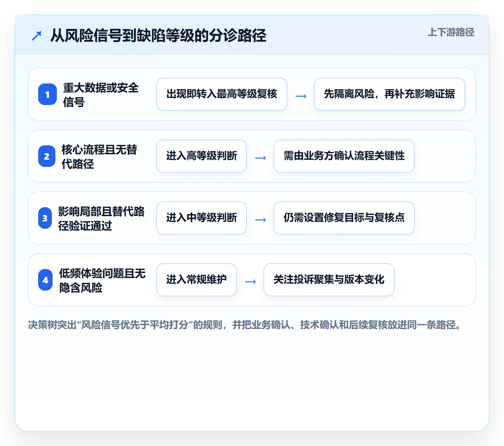Image resolution: width=504 pixels, height=446 pixels.
Task: Select the 重大数据或安全信号 label
Action: [x=101, y=95]
